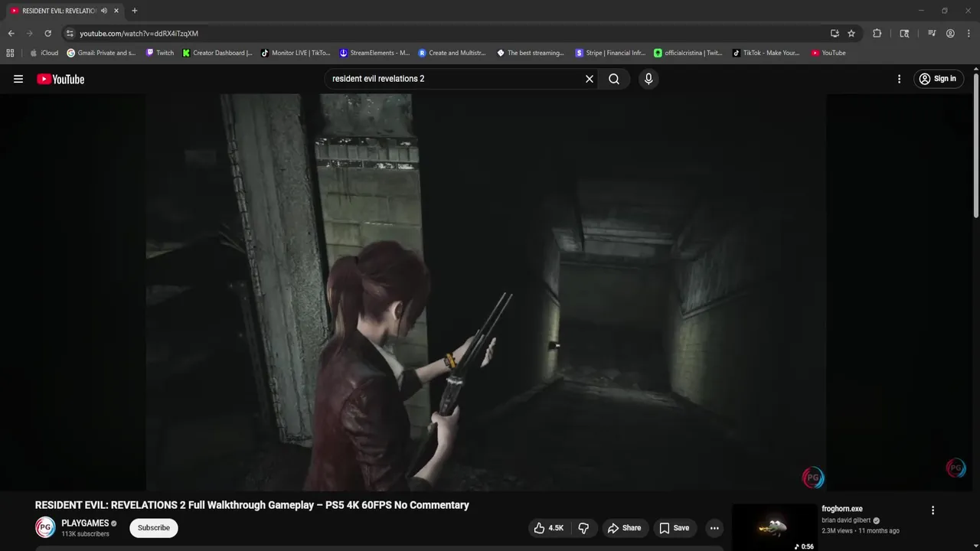980x551 pixels.
Task: Open browser profile avatar
Action: click(x=950, y=34)
